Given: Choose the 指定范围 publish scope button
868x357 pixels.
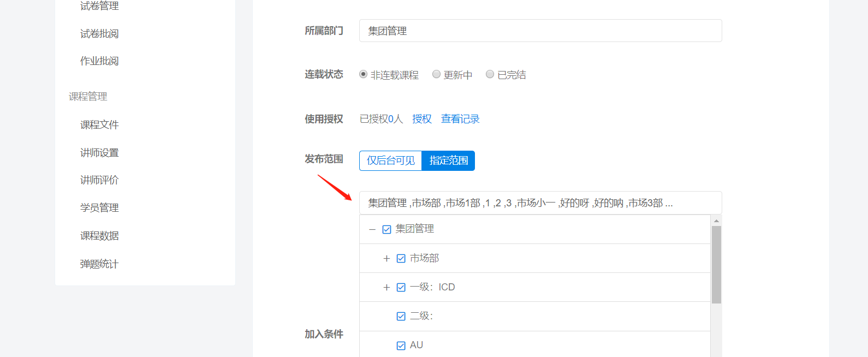Looking at the screenshot, I should pos(448,160).
